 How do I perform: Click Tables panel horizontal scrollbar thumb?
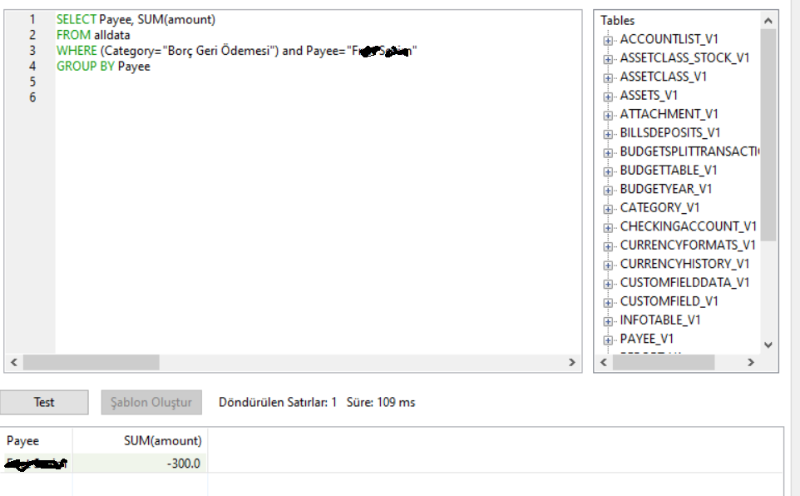pyautogui.click(x=663, y=363)
